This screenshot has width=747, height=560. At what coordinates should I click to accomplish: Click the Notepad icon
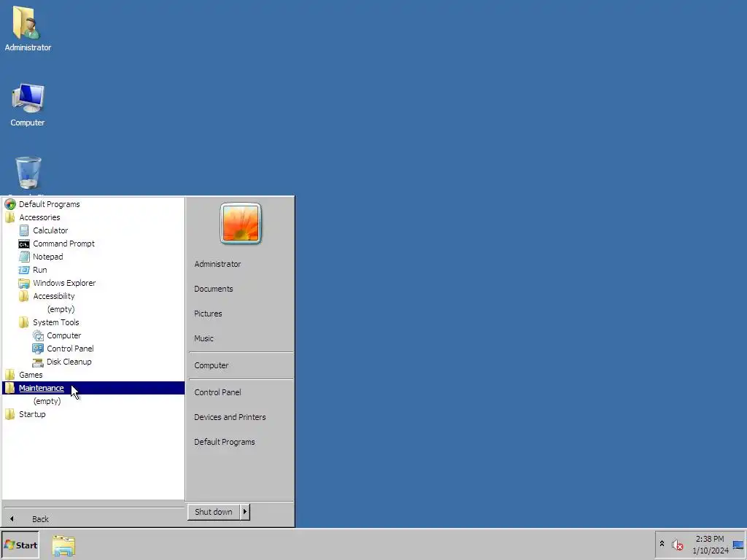click(x=24, y=257)
